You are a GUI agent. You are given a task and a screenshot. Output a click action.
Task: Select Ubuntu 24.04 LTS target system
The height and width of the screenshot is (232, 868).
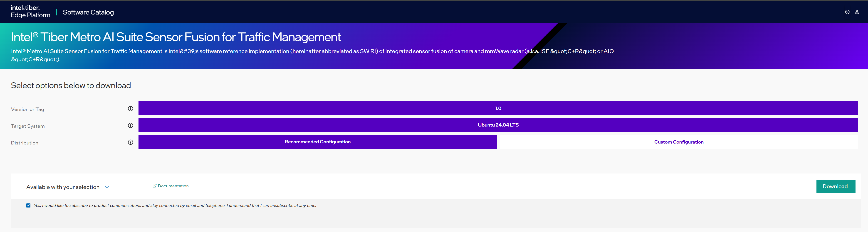coord(498,125)
